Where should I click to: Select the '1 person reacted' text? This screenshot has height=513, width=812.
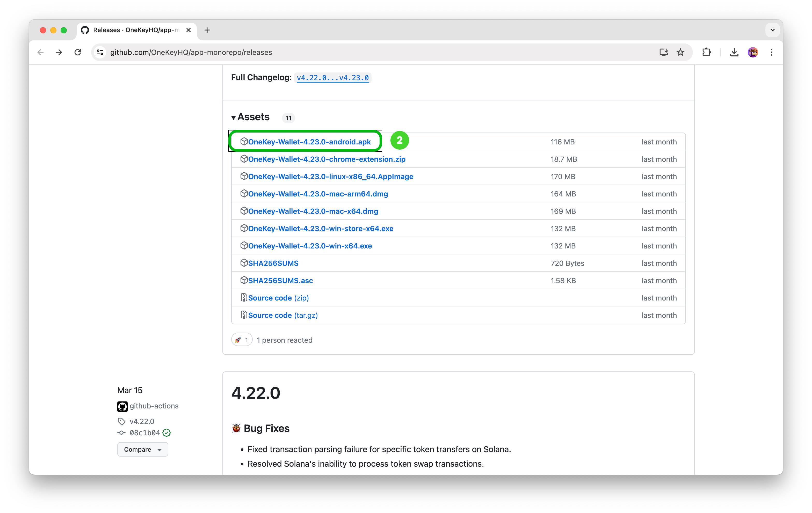coord(285,340)
